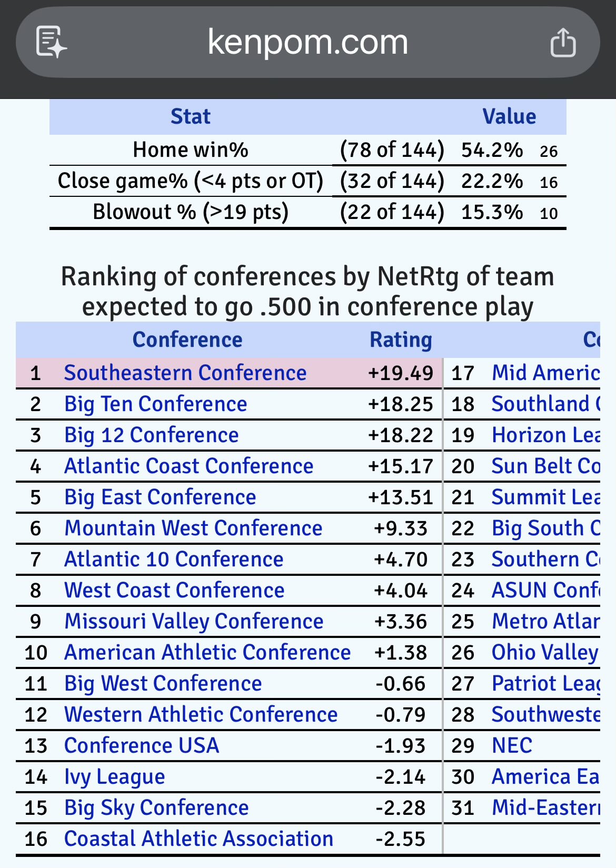
Task: Open the Missouri Valley Conference link
Action: click(194, 622)
